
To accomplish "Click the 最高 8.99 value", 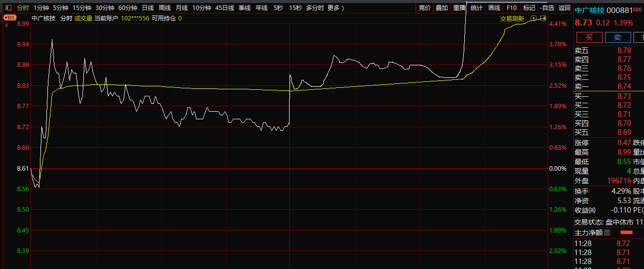I will click(624, 152).
